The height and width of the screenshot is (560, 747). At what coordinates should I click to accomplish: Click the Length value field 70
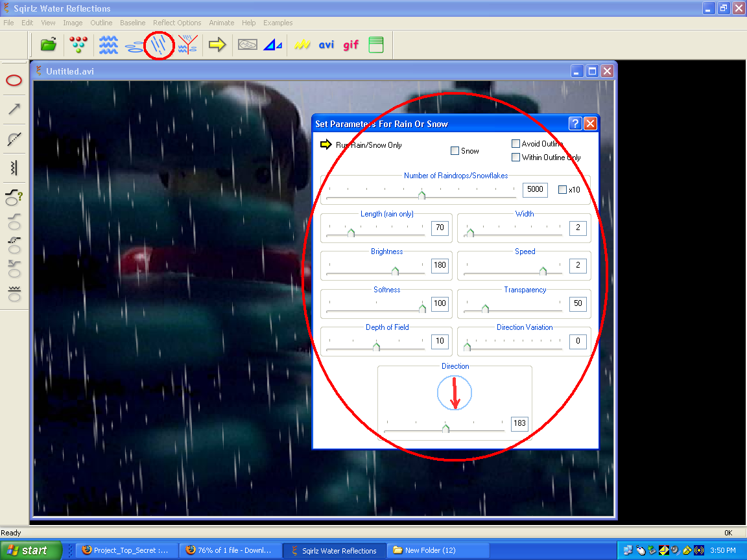(440, 227)
